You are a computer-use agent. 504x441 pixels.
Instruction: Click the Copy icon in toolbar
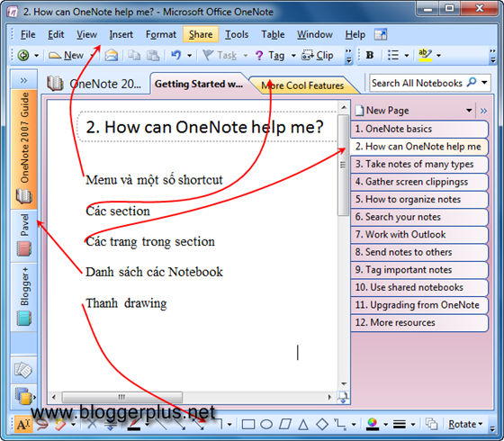pyautogui.click(x=134, y=55)
